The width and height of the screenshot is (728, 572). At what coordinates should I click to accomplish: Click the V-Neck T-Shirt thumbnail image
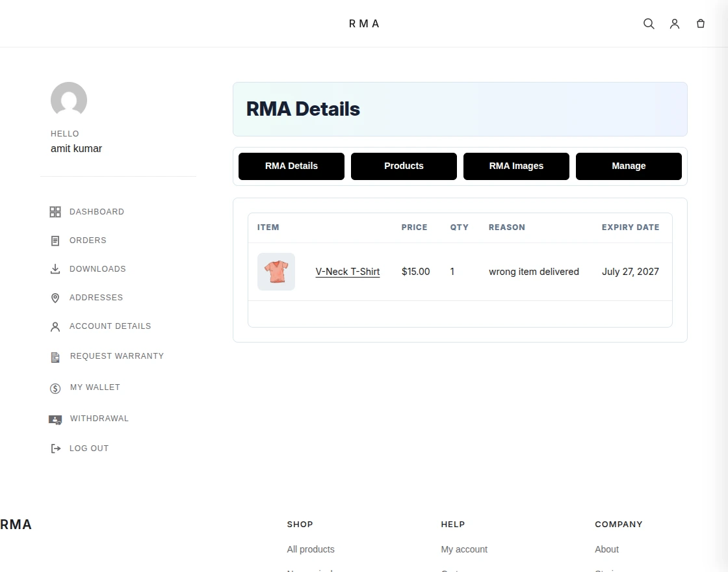pos(276,272)
